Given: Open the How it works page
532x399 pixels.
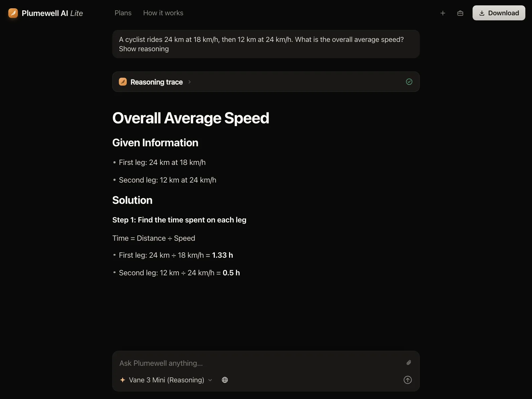Looking at the screenshot, I should click(x=163, y=13).
